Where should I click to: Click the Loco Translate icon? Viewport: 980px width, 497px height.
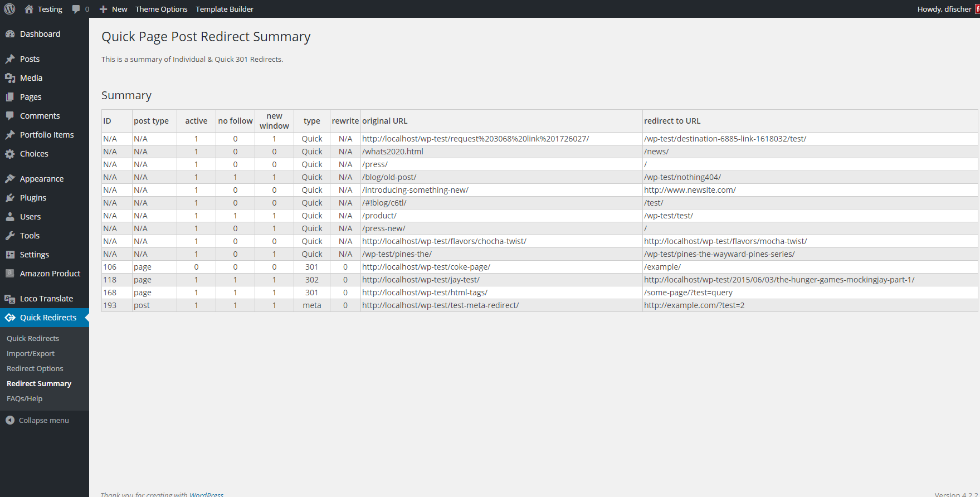10,299
